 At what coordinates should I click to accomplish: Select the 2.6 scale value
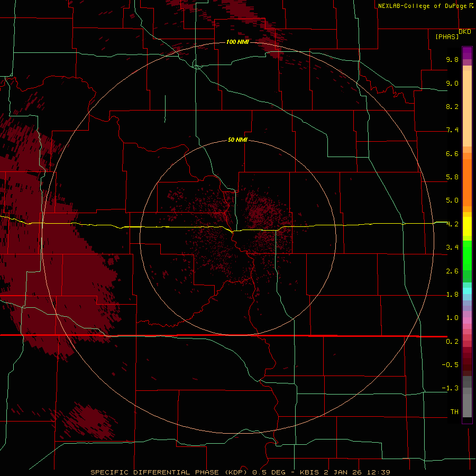[x=452, y=271]
